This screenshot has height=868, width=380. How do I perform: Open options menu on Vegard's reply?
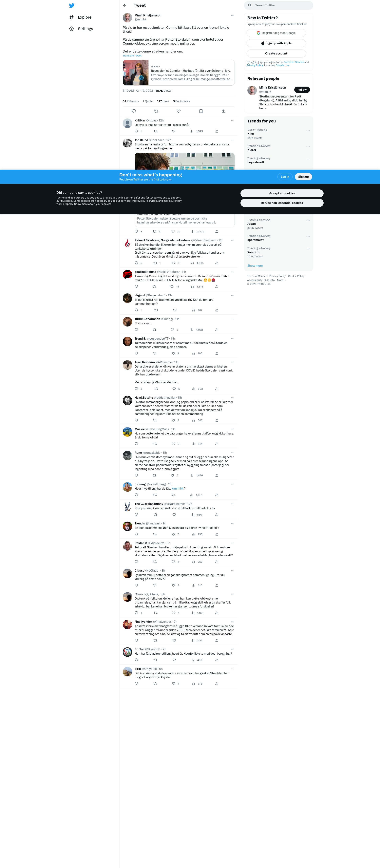tap(233, 296)
